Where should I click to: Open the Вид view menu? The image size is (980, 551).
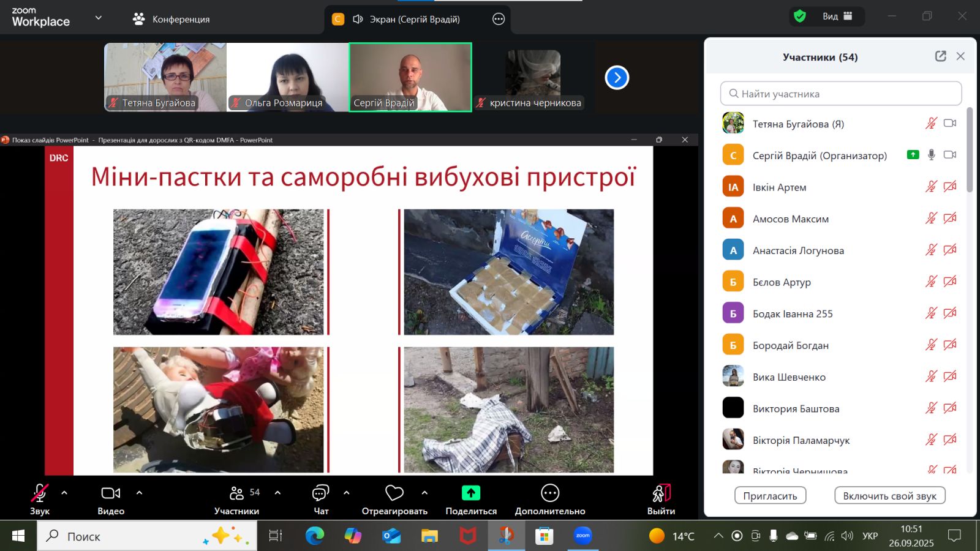837,17
